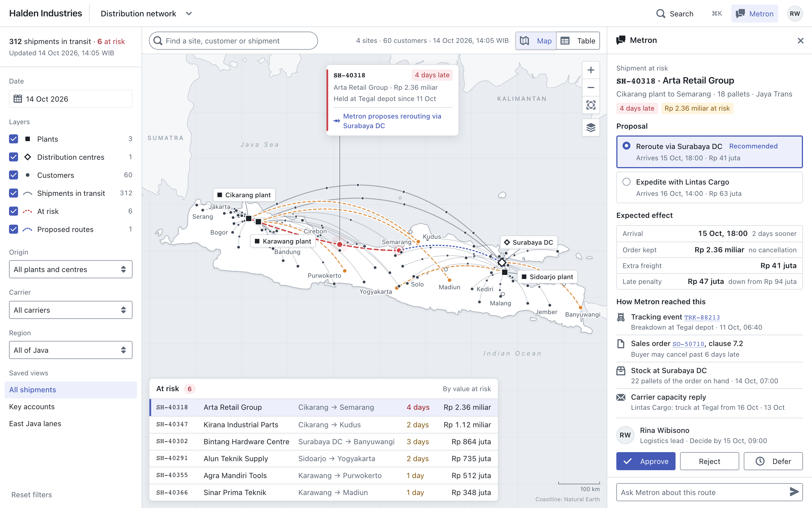Select the SH-40302 Bintang Hardware Centre row
The image size is (812, 508).
coord(323,441)
